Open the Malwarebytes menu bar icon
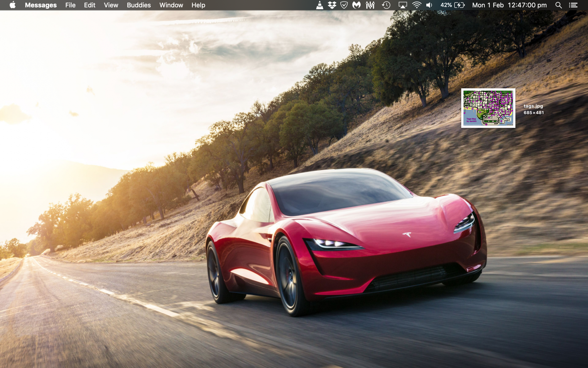The width and height of the screenshot is (588, 368). (356, 5)
